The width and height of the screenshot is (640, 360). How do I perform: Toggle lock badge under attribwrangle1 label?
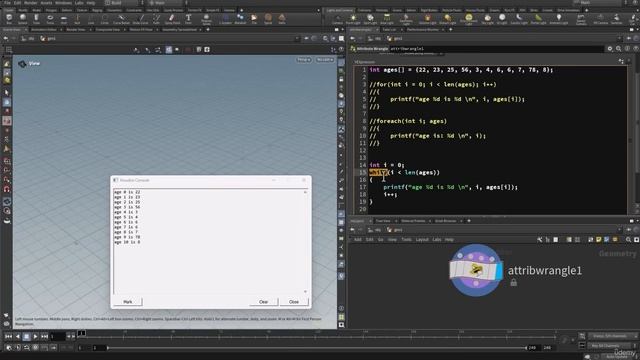pyautogui.click(x=513, y=282)
